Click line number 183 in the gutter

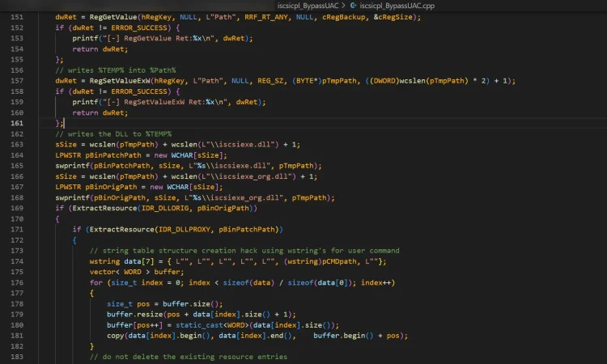17,357
